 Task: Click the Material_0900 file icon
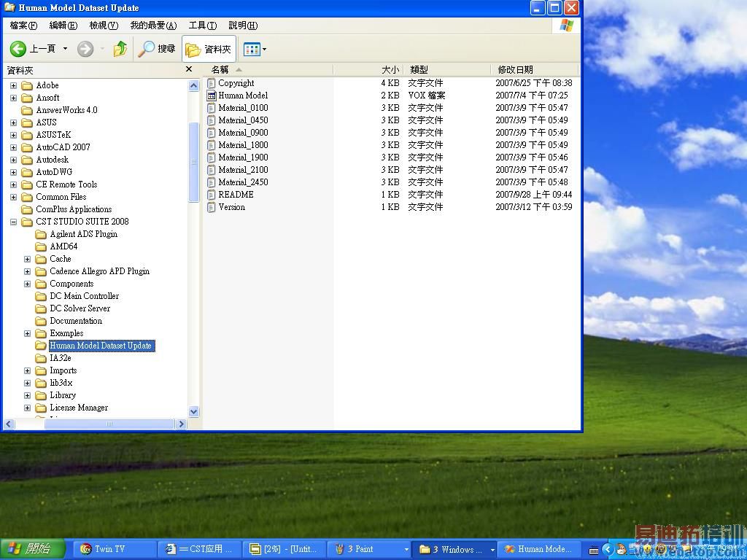[211, 133]
